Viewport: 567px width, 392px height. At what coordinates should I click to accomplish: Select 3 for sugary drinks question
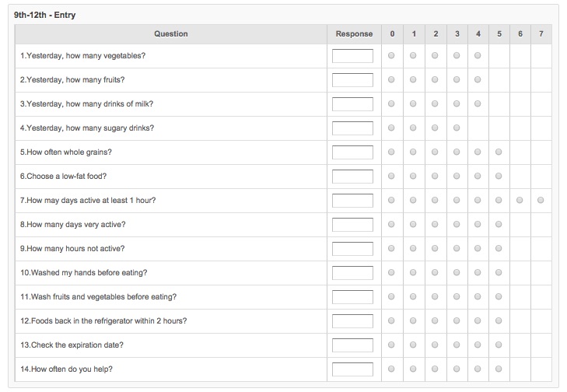coord(457,128)
